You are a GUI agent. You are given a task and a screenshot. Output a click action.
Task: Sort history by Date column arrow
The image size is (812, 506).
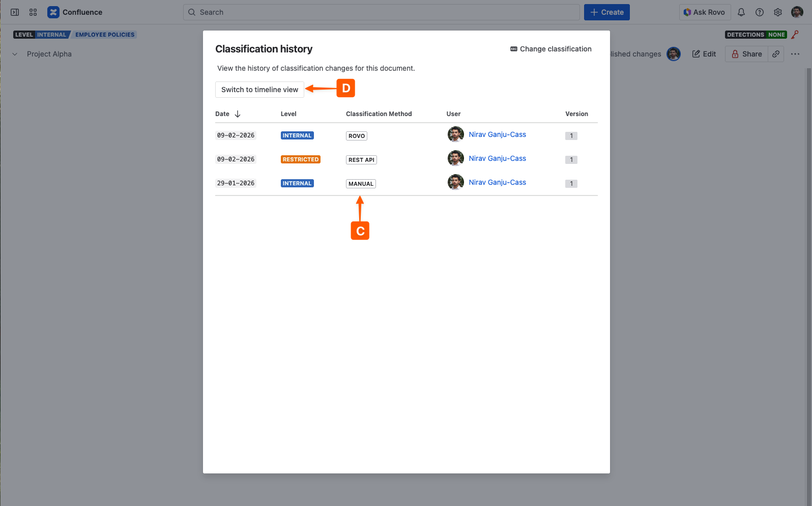click(238, 114)
